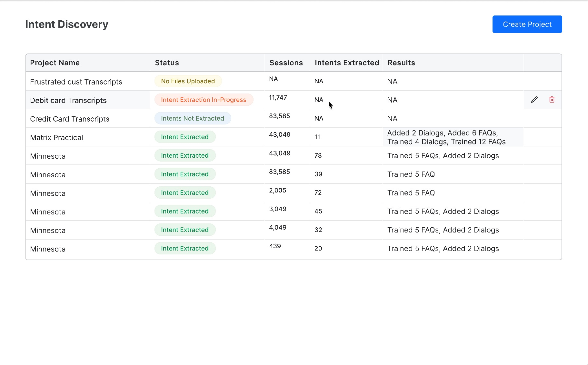This screenshot has width=588, height=365.
Task: Open the Frustrated cust Transcripts project
Action: point(76,82)
